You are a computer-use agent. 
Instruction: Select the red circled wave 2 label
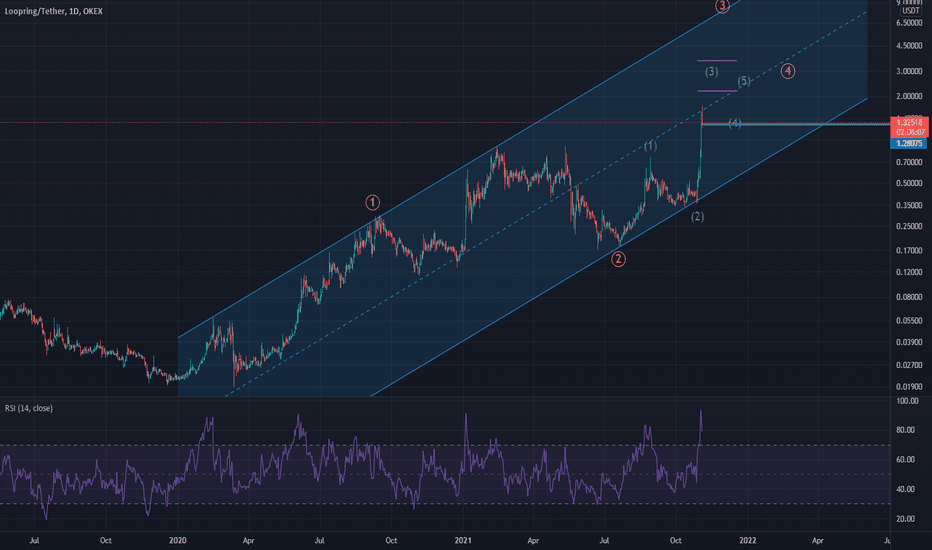click(618, 259)
